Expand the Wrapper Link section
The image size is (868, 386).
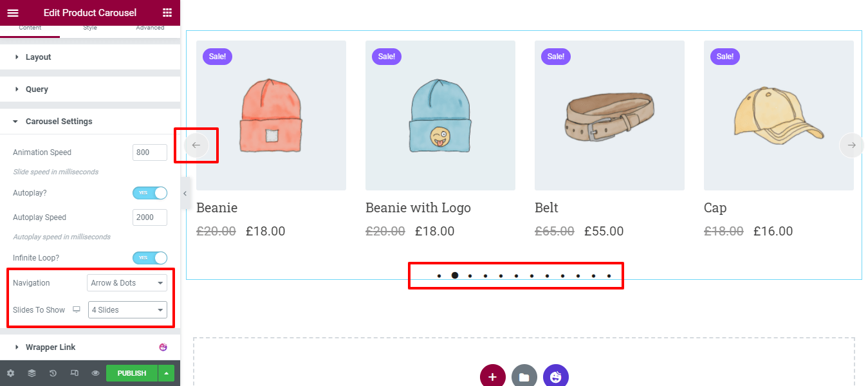[50, 347]
